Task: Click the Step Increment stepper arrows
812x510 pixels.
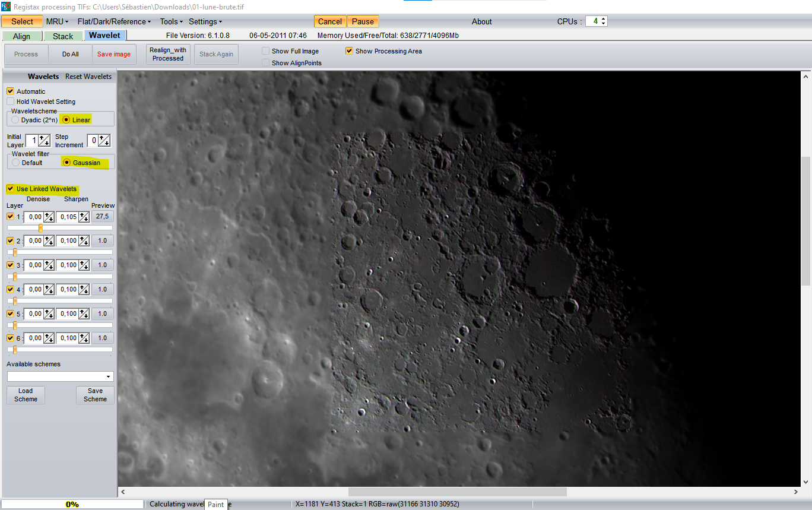Action: [x=104, y=141]
